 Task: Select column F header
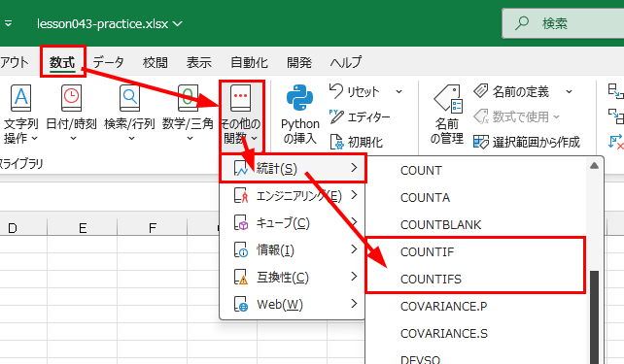click(x=152, y=228)
